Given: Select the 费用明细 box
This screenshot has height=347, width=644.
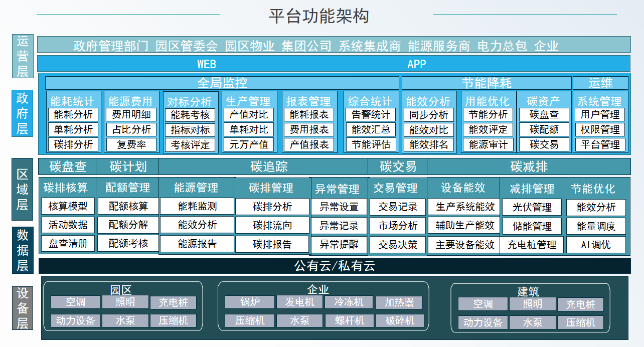Looking at the screenshot, I should tap(131, 114).
